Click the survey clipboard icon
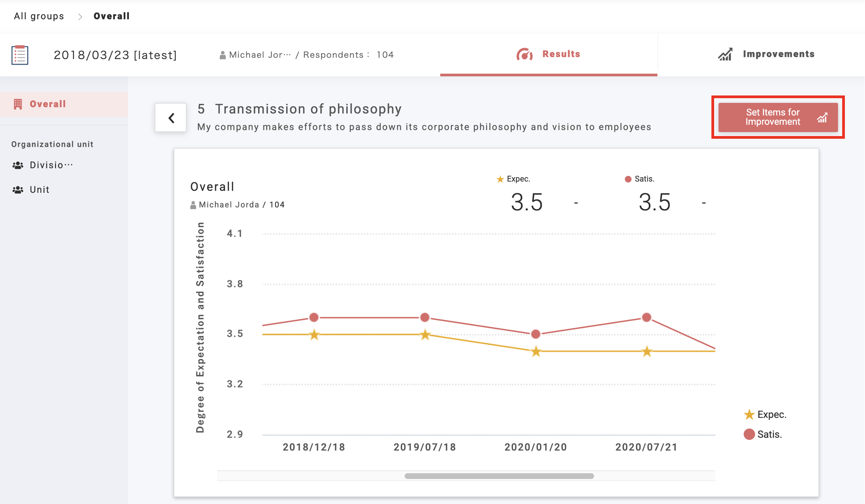This screenshot has height=504, width=865. pos(20,55)
